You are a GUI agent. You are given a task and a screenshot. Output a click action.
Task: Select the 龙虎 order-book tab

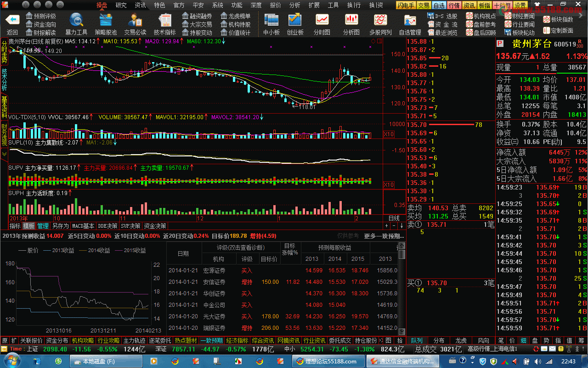tap(461, 340)
